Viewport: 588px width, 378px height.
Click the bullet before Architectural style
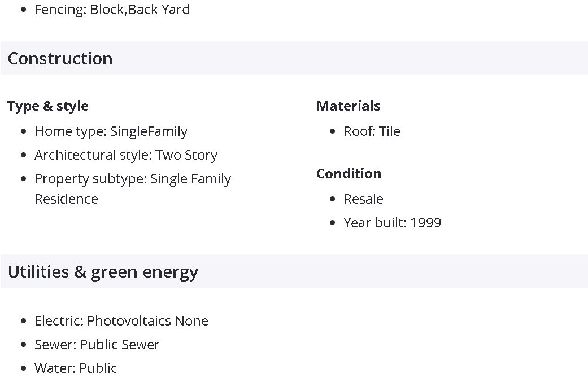tap(24, 156)
